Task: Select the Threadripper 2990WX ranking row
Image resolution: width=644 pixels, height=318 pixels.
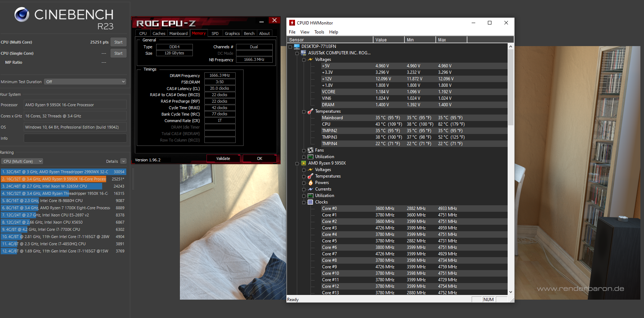Action: click(x=63, y=172)
